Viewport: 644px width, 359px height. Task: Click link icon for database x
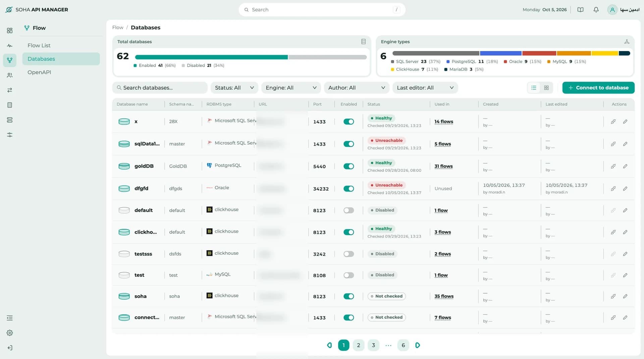613,122
